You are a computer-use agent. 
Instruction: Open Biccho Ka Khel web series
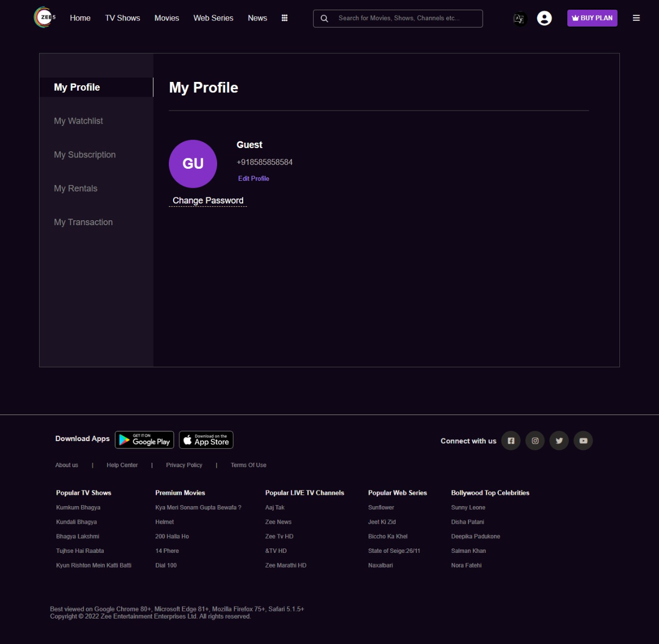click(x=388, y=536)
